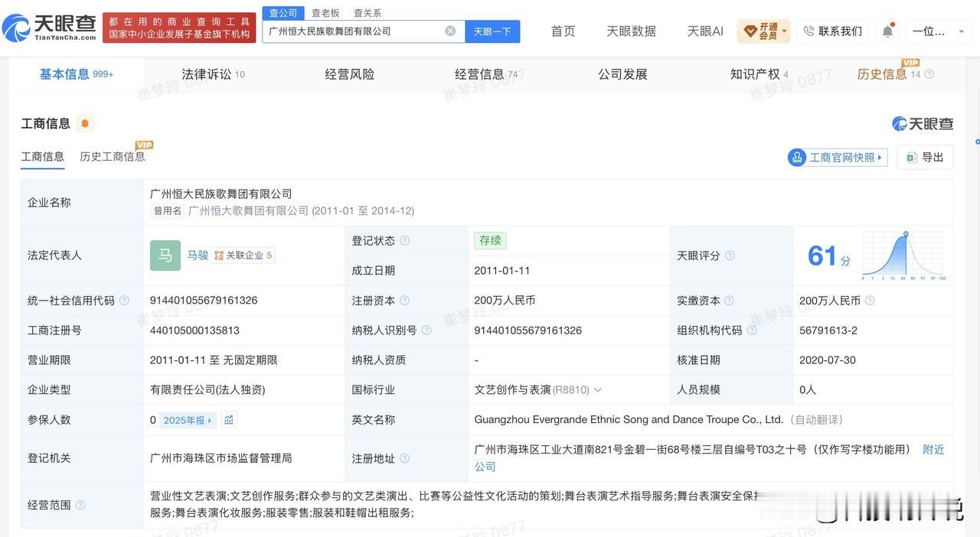Click the 导出 export button
Screen dimensions: 980x537
(925, 157)
